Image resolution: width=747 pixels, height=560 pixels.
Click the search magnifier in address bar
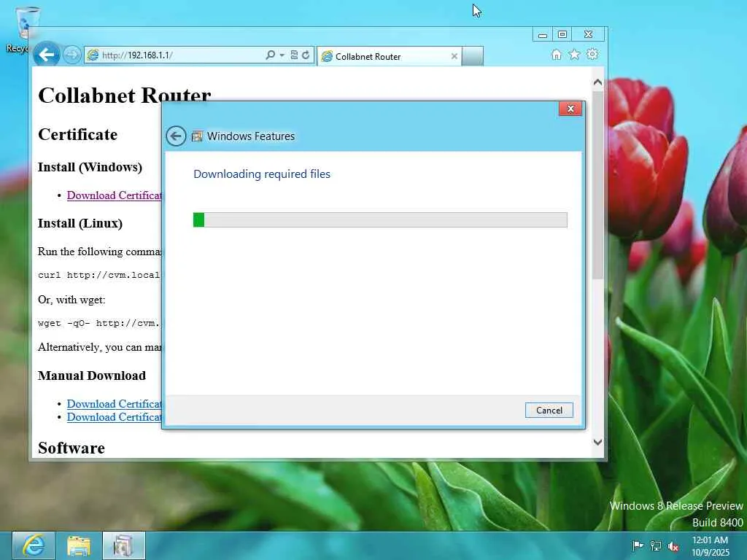pyautogui.click(x=270, y=55)
